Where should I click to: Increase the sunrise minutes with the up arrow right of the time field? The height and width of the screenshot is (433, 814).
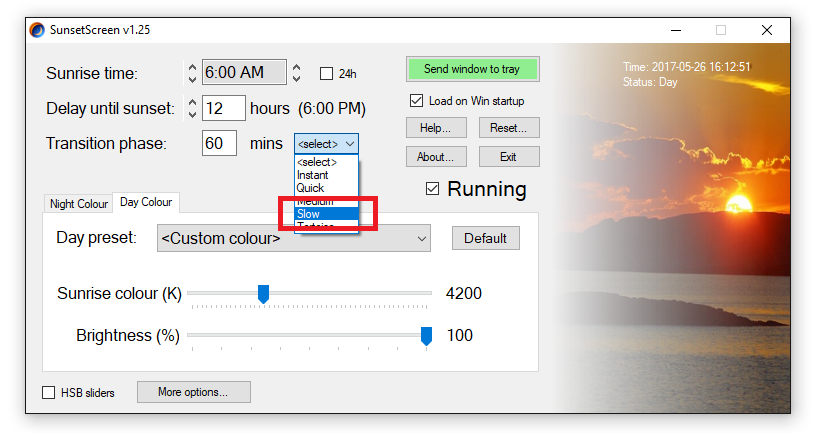point(296,68)
